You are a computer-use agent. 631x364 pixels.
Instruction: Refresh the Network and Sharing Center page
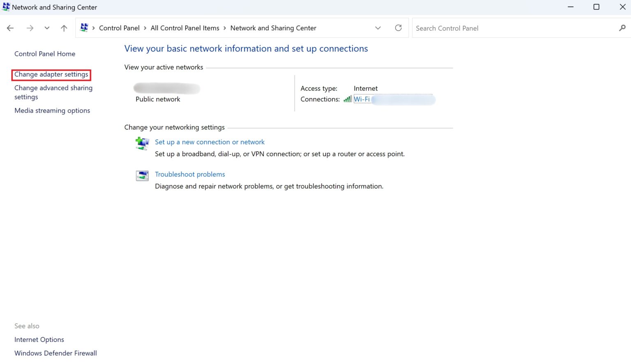click(398, 28)
